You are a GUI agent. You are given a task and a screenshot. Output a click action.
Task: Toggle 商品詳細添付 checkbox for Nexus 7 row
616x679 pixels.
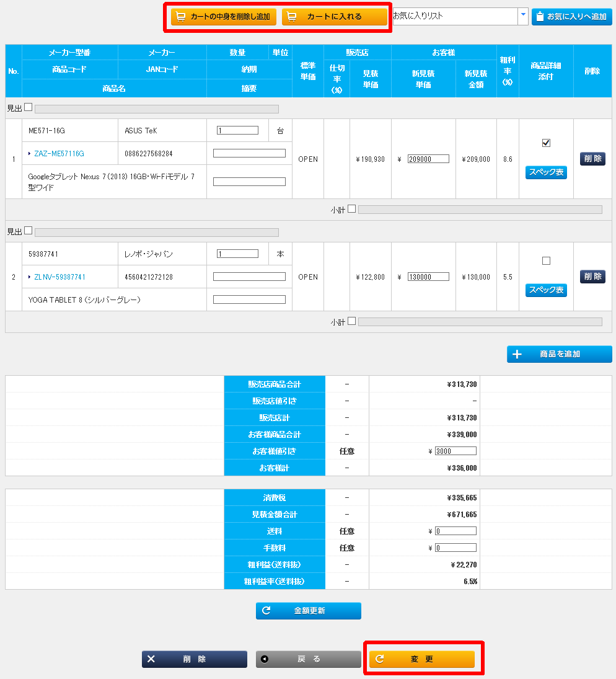546,143
